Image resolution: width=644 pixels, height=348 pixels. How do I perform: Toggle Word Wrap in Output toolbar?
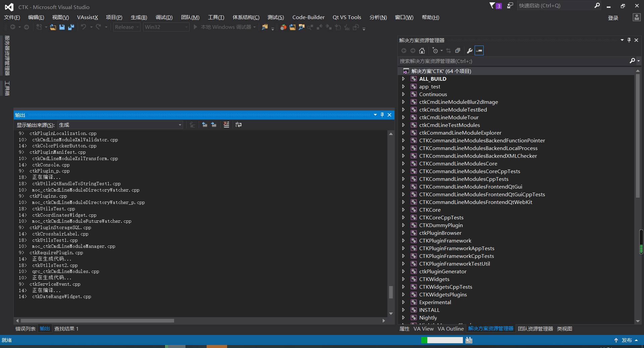238,125
